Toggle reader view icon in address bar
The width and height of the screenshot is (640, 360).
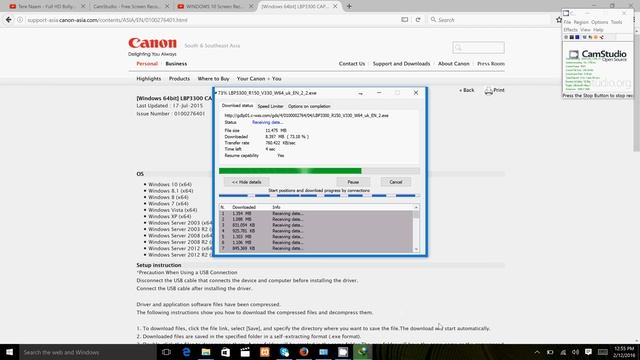pyautogui.click(x=404, y=20)
